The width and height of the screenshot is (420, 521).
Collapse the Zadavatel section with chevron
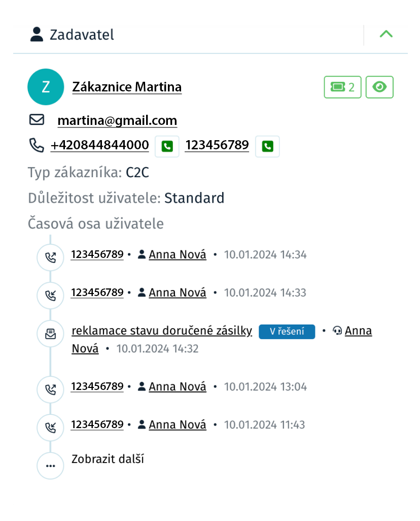(386, 34)
